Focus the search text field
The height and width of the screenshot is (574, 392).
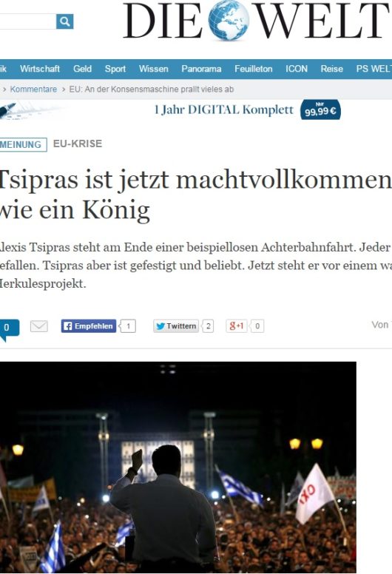coord(28,21)
